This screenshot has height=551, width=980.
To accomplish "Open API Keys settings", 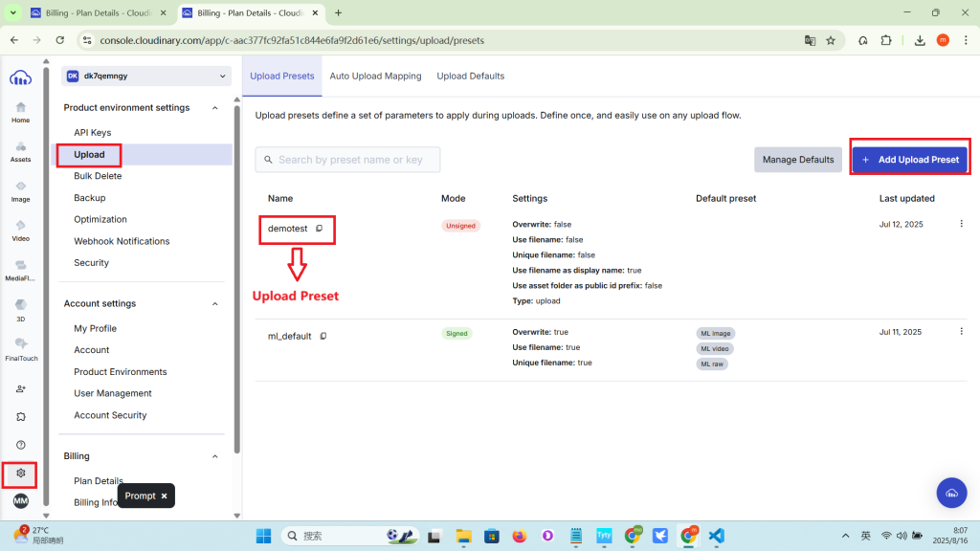I will (x=93, y=132).
